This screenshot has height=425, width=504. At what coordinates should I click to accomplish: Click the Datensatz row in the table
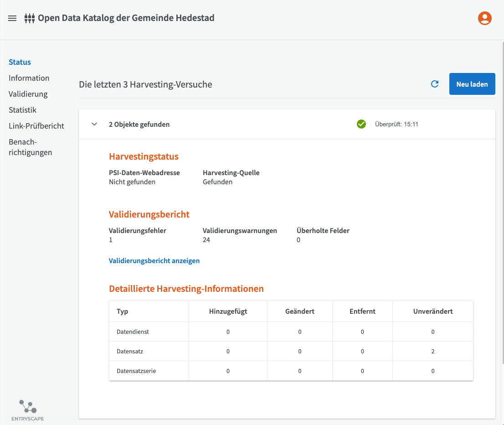(130, 351)
